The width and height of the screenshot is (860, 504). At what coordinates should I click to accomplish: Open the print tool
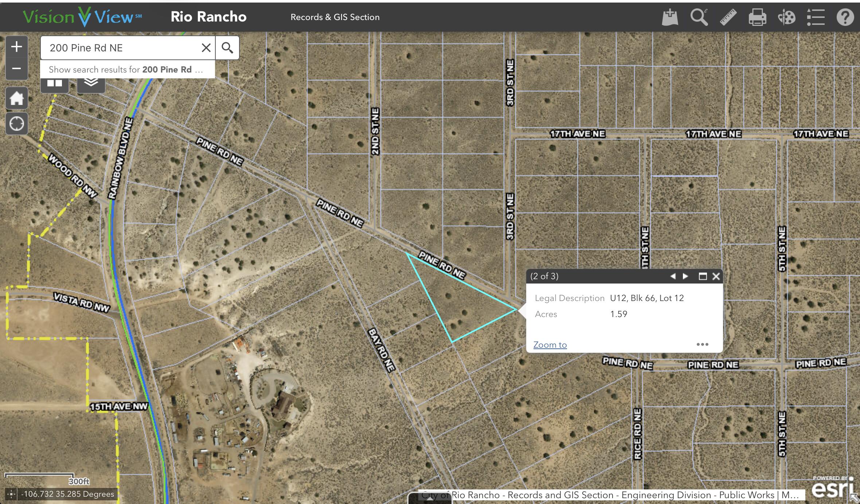[757, 17]
